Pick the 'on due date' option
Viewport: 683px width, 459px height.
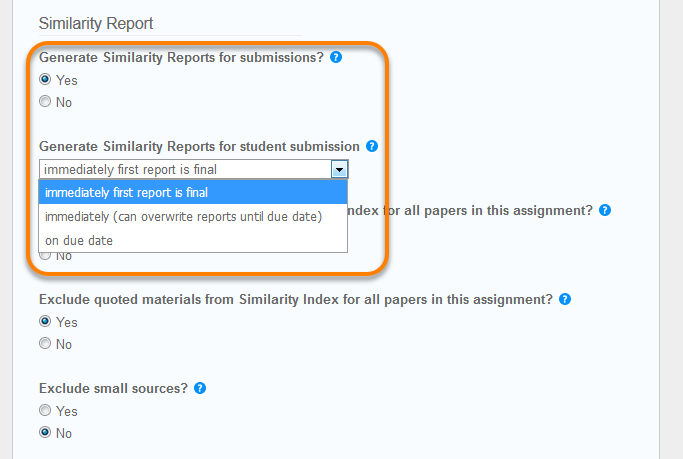click(79, 240)
